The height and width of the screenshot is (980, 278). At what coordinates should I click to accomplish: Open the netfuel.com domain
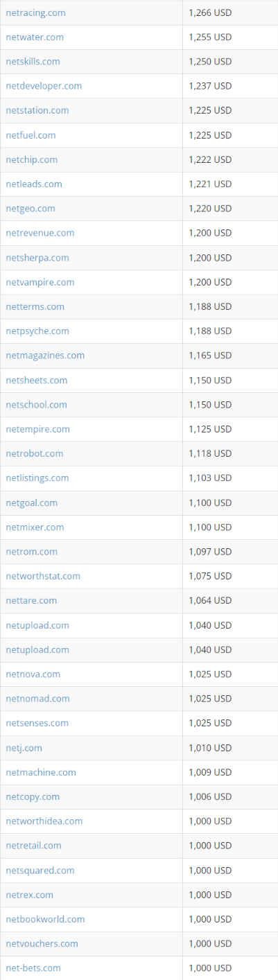pos(31,135)
